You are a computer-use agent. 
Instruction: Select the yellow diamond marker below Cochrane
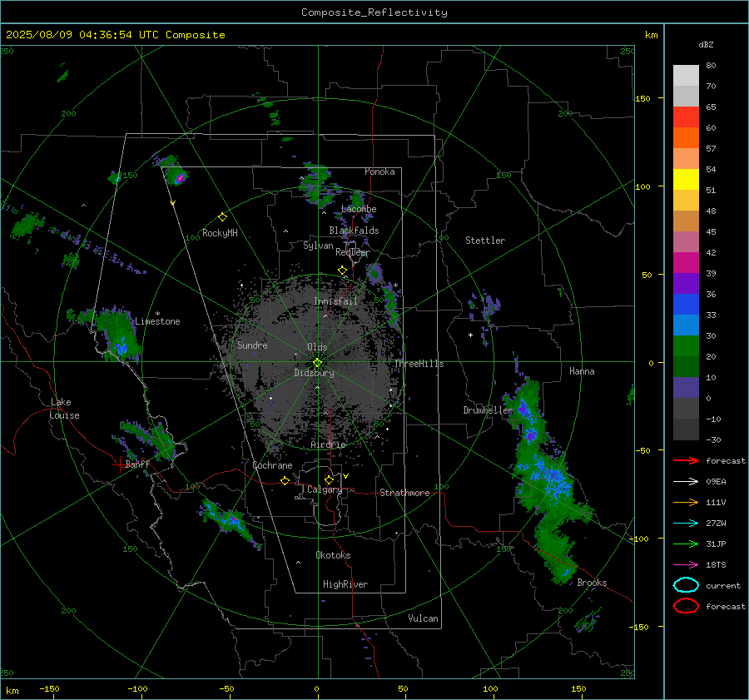285,480
